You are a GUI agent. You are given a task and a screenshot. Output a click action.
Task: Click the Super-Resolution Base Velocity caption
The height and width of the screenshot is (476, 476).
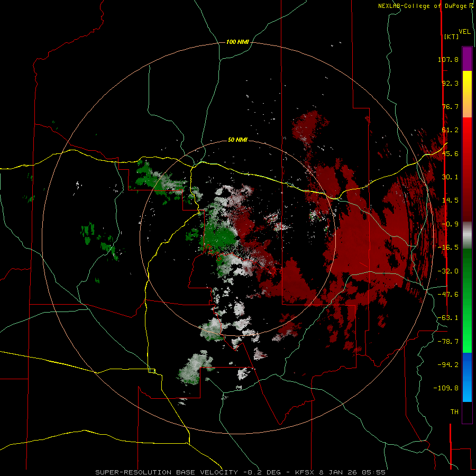pos(240,472)
